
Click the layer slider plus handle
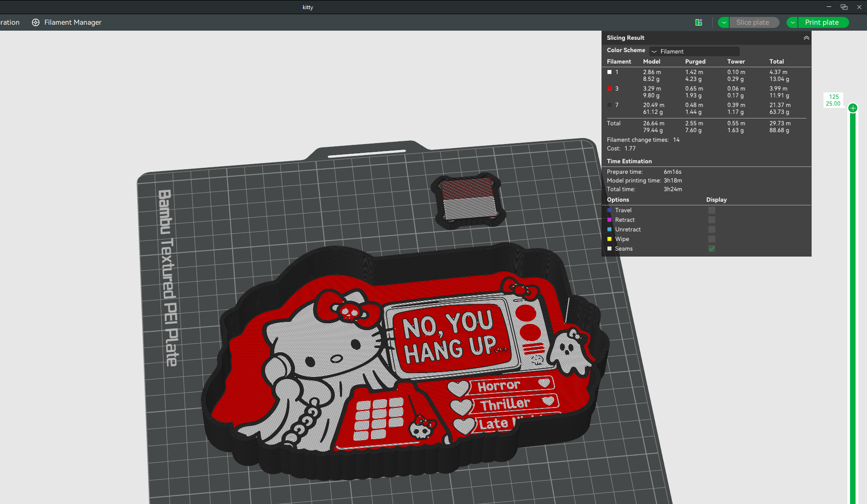(x=853, y=108)
